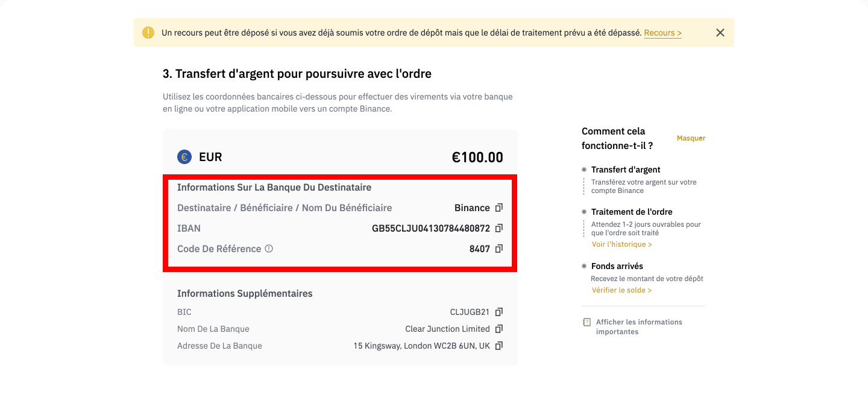Click the Transfert d'argent step

coord(626,170)
